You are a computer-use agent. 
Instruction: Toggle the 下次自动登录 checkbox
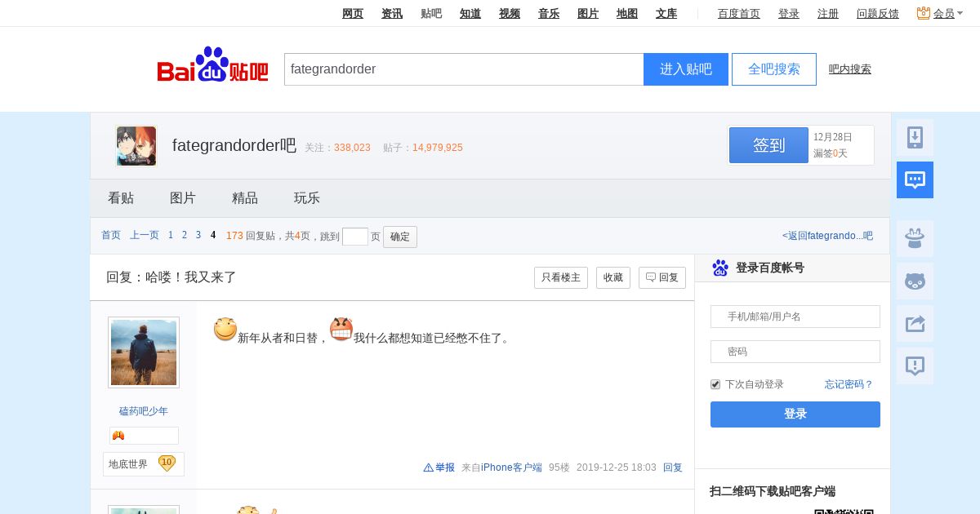click(715, 384)
